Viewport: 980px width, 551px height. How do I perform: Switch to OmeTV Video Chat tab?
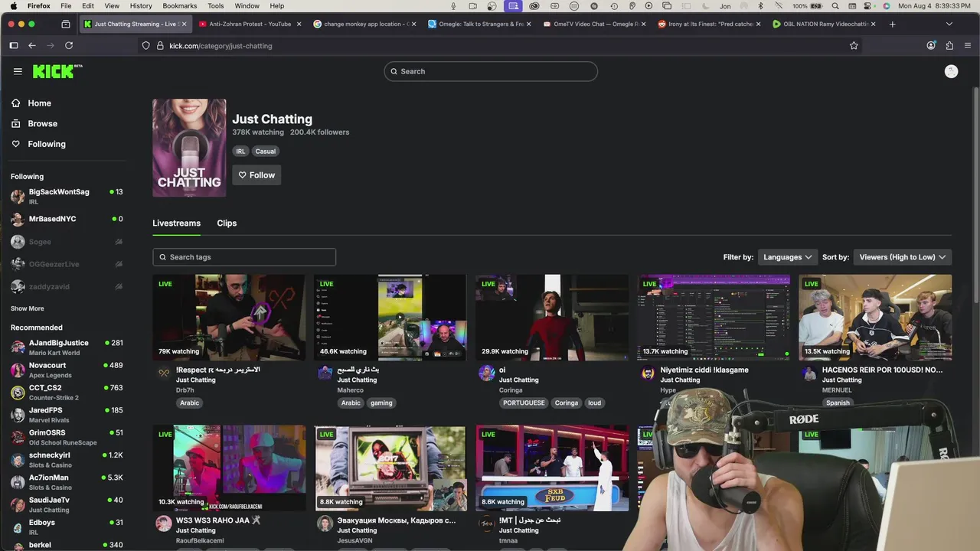(593, 24)
